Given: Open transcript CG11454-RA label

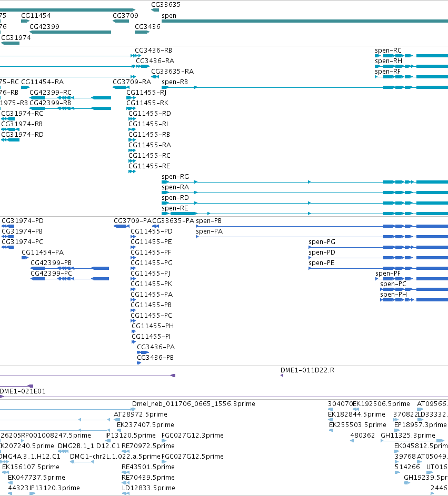Looking at the screenshot, I should [x=43, y=82].
